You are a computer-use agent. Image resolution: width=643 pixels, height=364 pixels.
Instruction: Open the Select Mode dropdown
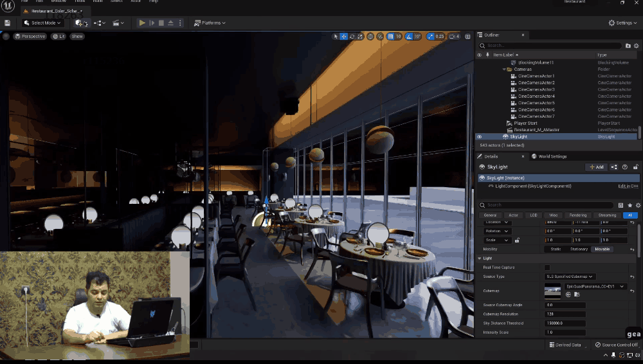(x=42, y=23)
